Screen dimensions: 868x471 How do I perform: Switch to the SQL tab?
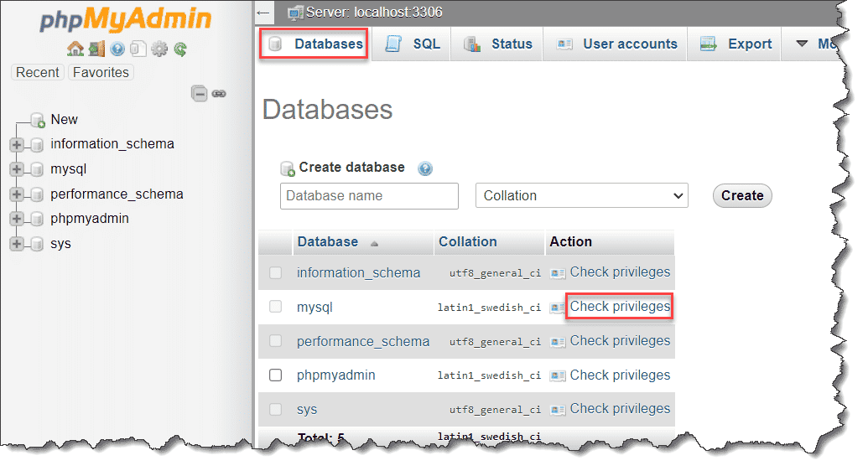click(x=412, y=44)
